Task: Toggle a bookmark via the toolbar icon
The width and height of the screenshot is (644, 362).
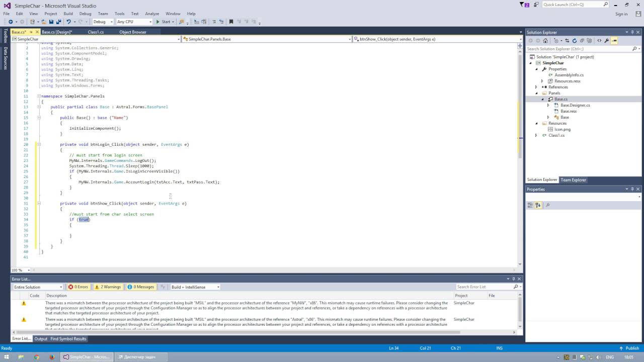Action: click(x=231, y=22)
